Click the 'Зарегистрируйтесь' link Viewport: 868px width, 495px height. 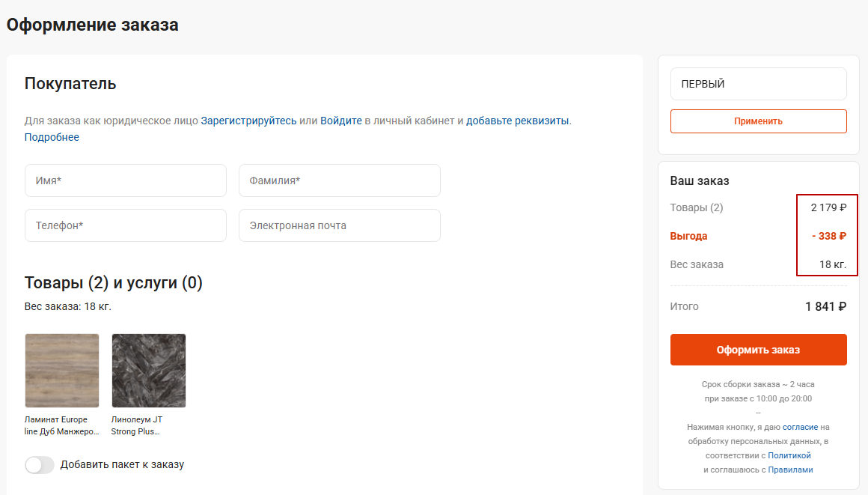[248, 121]
